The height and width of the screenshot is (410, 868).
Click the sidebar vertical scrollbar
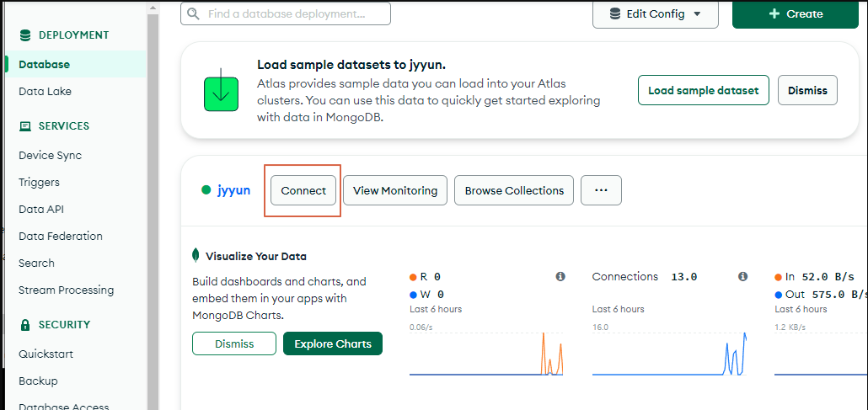[x=153, y=210]
